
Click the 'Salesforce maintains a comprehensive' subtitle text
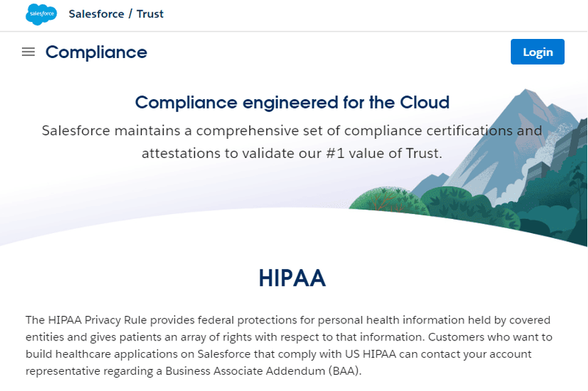coord(292,142)
